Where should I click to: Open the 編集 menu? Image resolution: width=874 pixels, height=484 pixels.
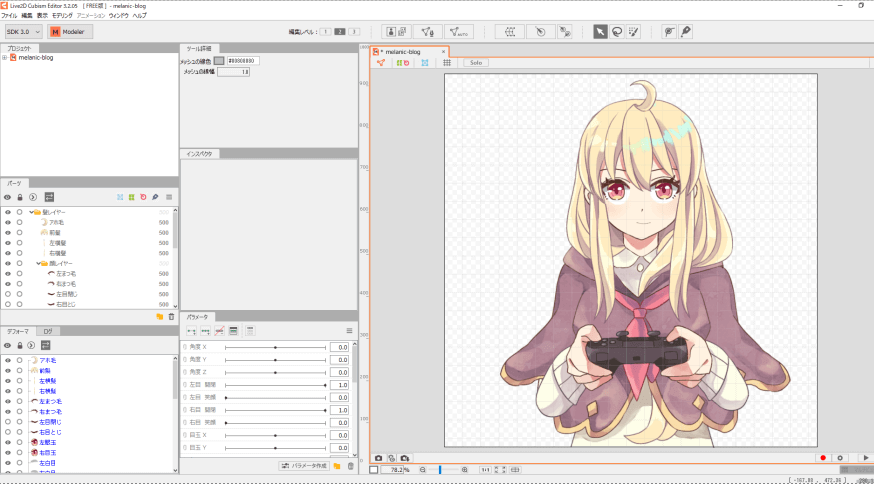click(x=27, y=16)
